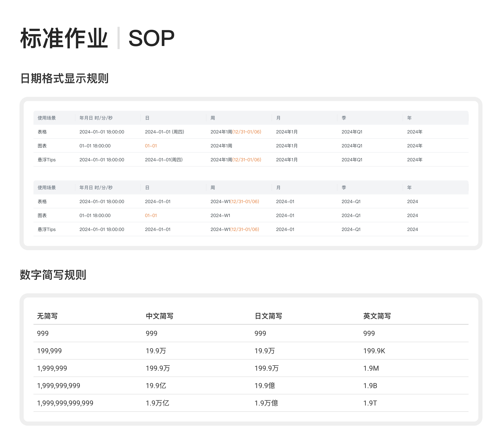This screenshot has width=502, height=448.
Task: Click orange (12/31~01/06) in first 表格 row
Action: click(247, 132)
